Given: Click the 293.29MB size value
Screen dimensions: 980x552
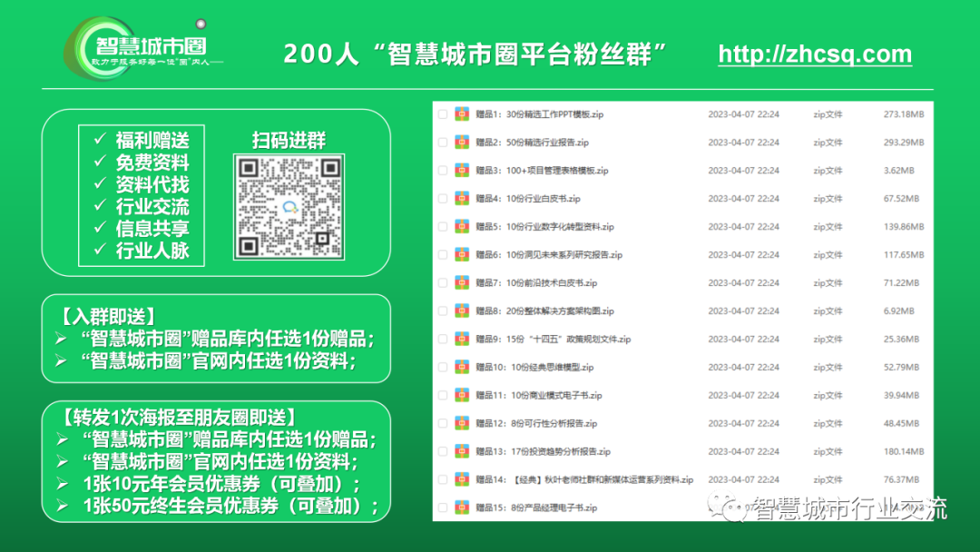Looking at the screenshot, I should 904,143.
